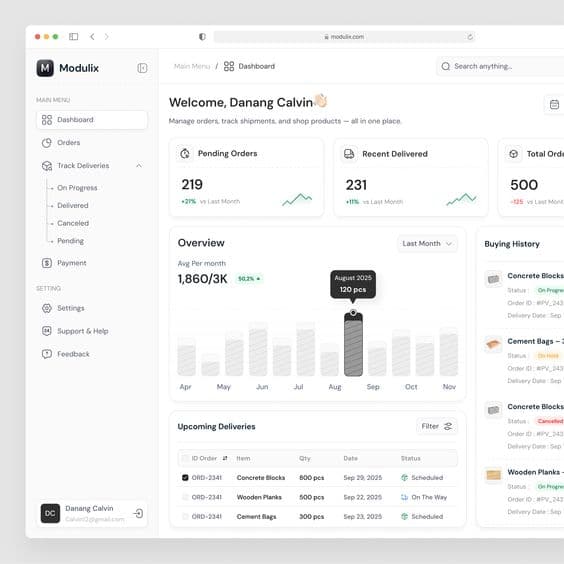
Task: Click the Search anything input field
Action: (500, 66)
